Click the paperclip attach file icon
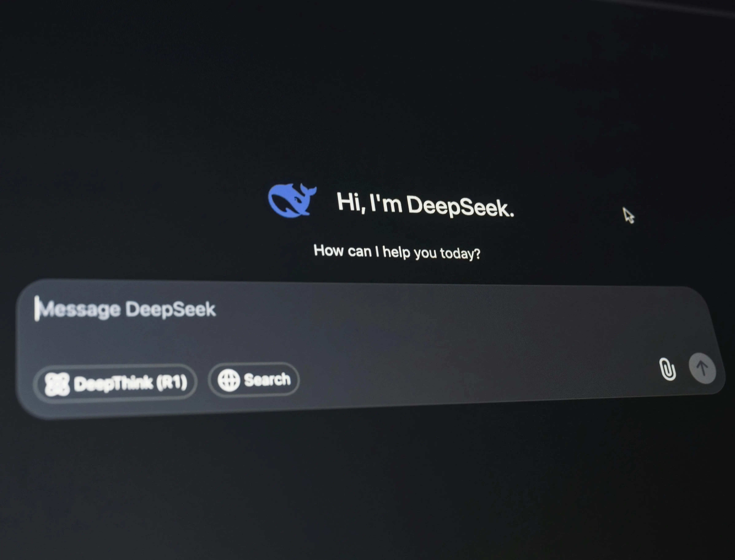735x560 pixels. tap(668, 369)
